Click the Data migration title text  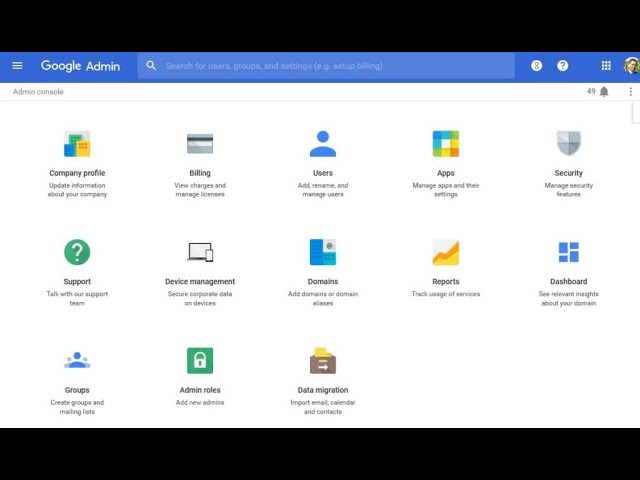(x=323, y=390)
